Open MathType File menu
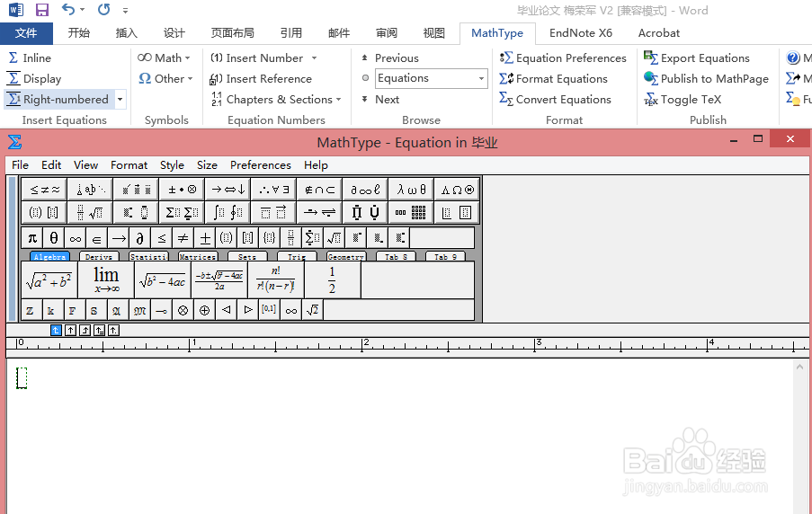The image size is (812, 514). coord(20,165)
